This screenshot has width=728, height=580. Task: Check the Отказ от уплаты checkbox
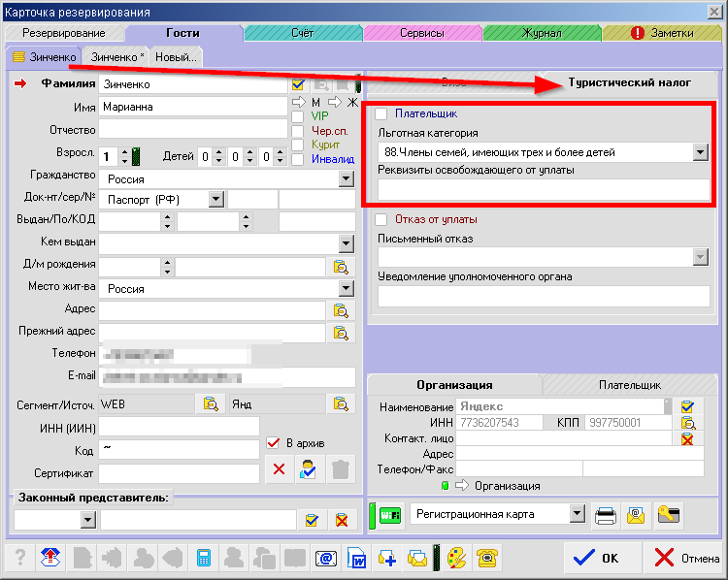pos(381,219)
